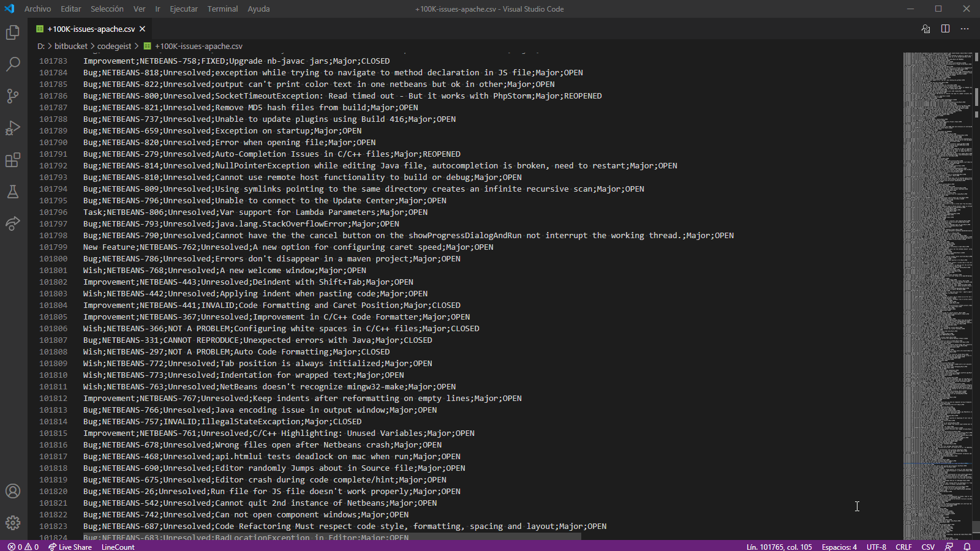The height and width of the screenshot is (551, 980).
Task: Click the 'IllegalStateExcaption' line
Action: 222,422
